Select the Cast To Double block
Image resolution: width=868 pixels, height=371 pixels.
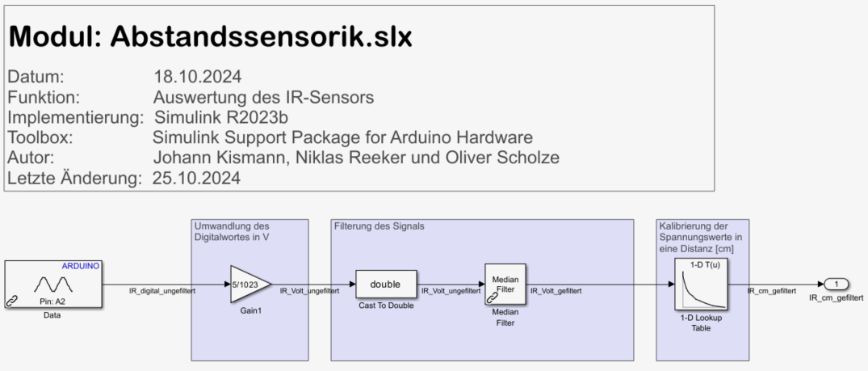(x=385, y=284)
